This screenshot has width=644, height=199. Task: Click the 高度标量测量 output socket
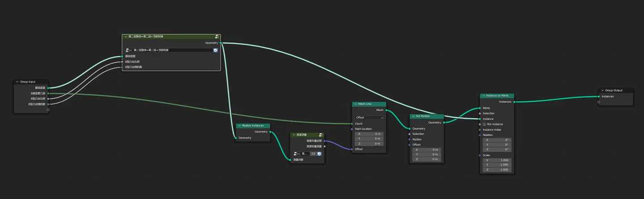(x=325, y=146)
